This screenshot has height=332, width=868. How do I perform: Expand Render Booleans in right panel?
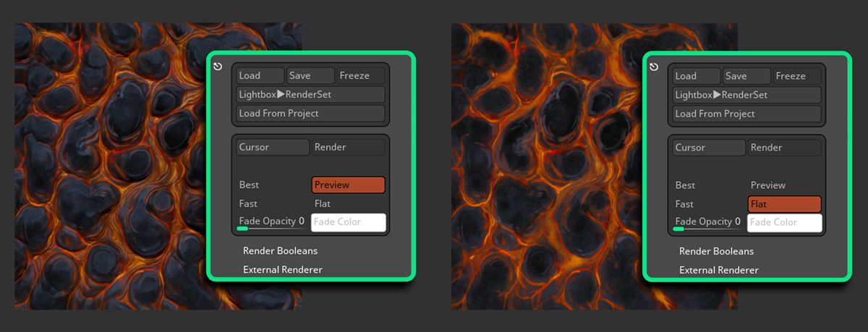(x=717, y=251)
